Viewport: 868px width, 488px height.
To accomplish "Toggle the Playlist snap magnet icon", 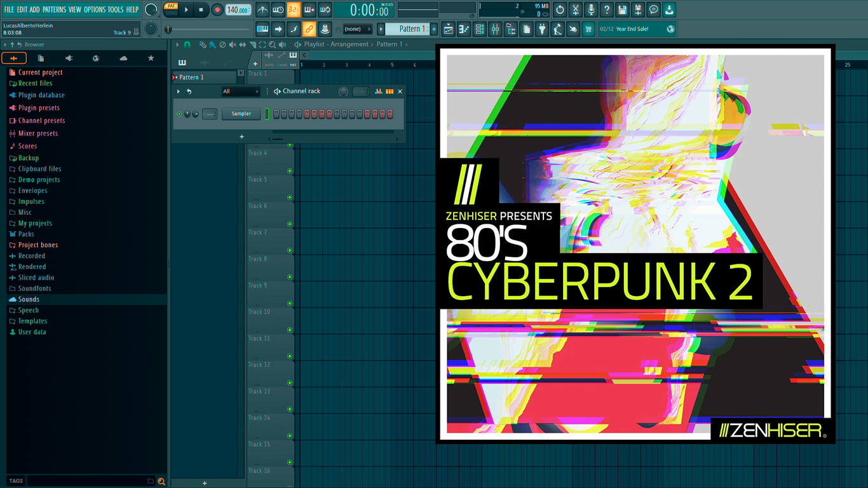I will 187,44.
